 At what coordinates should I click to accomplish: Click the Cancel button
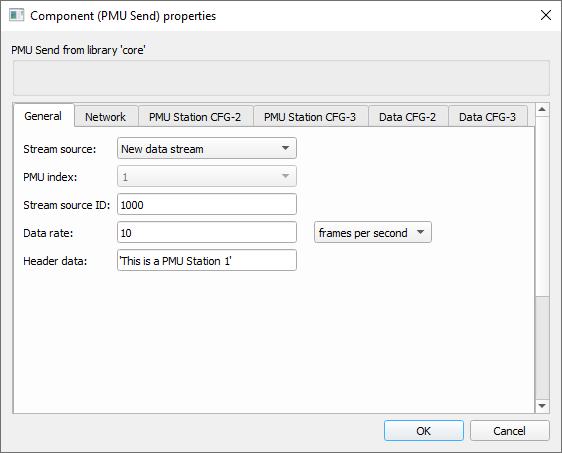point(510,430)
